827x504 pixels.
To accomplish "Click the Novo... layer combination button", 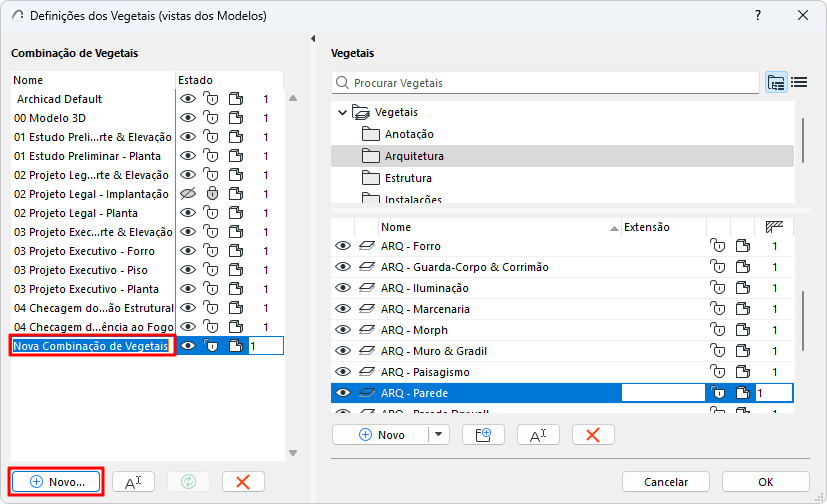I will click(x=57, y=481).
